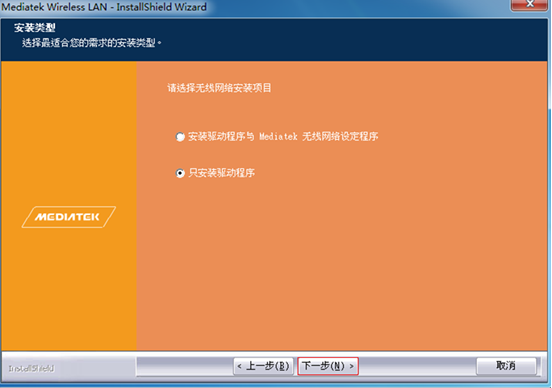Viewport: 552px width, 388px height.
Task: Click the InstallShield branding text
Action: click(x=31, y=368)
